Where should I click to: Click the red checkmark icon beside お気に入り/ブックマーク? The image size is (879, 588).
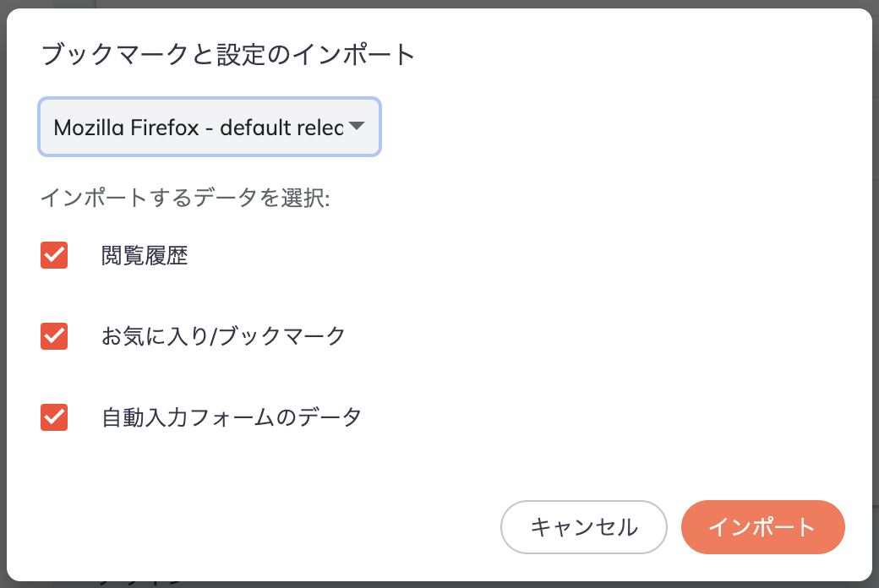(54, 335)
